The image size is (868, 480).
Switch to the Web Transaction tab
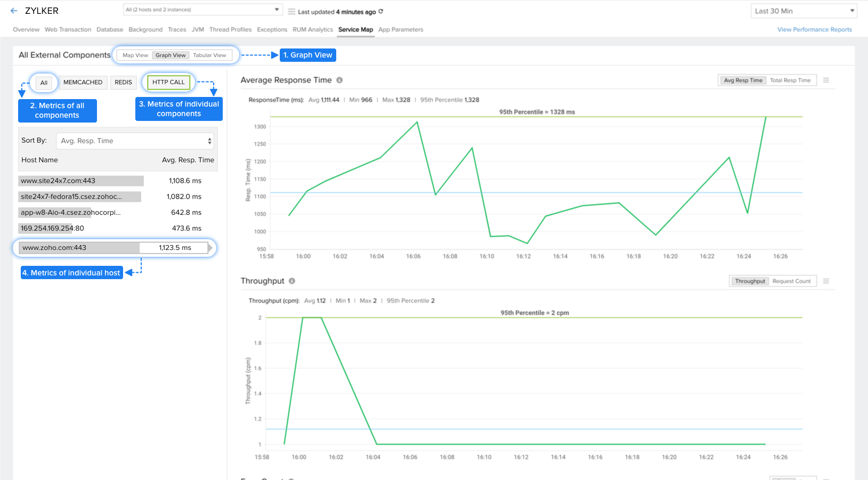point(68,29)
